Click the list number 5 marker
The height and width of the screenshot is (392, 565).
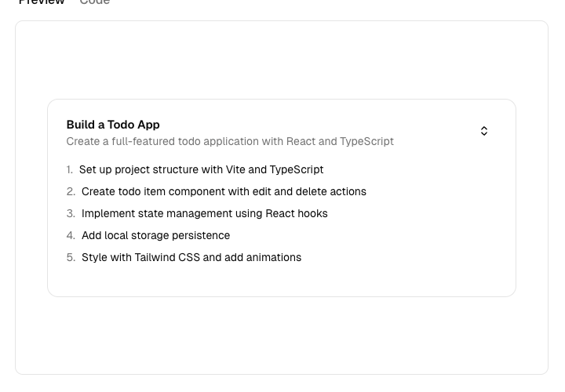point(71,257)
